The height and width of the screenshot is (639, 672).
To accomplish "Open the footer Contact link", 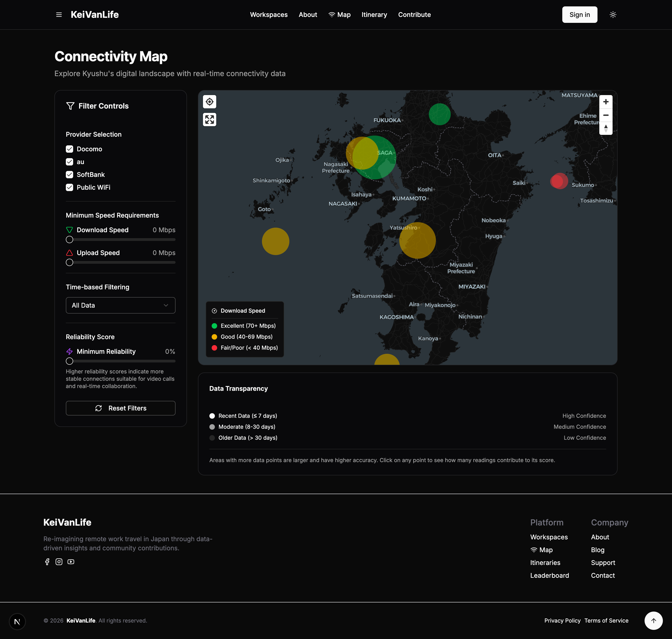I will click(603, 575).
